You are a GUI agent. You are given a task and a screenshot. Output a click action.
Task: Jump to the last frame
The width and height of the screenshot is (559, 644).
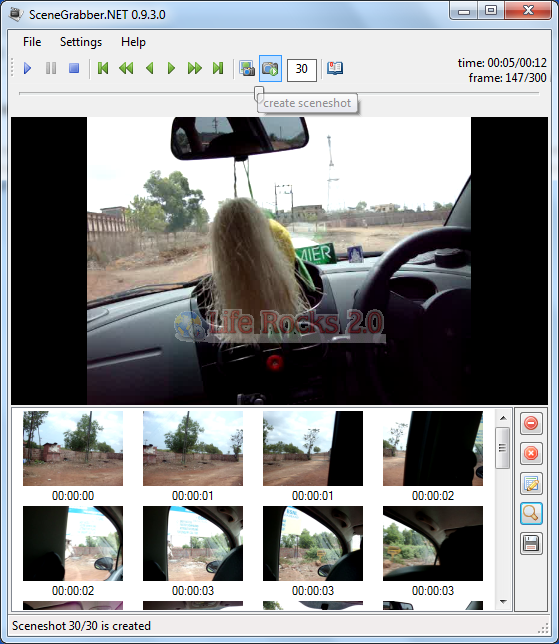click(218, 68)
